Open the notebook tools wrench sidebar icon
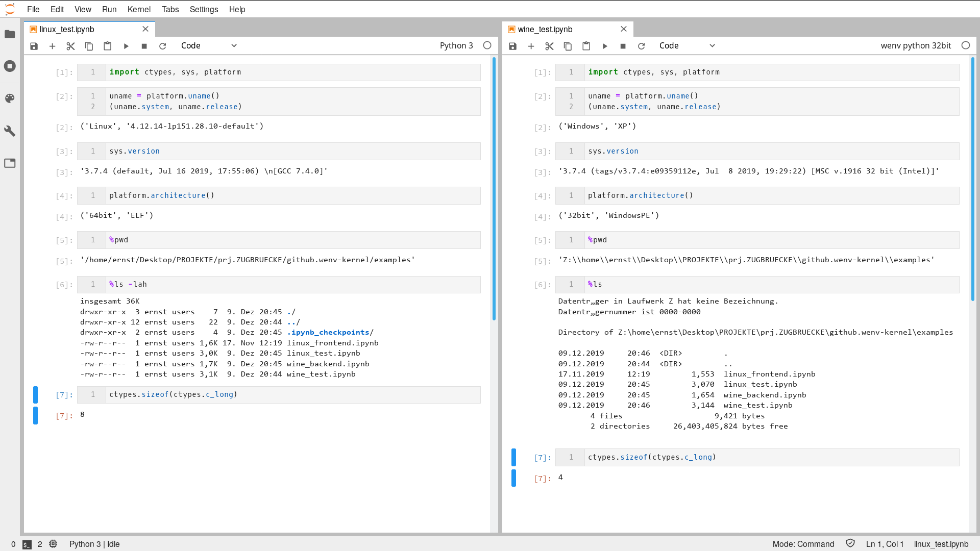Image resolution: width=980 pixels, height=551 pixels. 10,131
